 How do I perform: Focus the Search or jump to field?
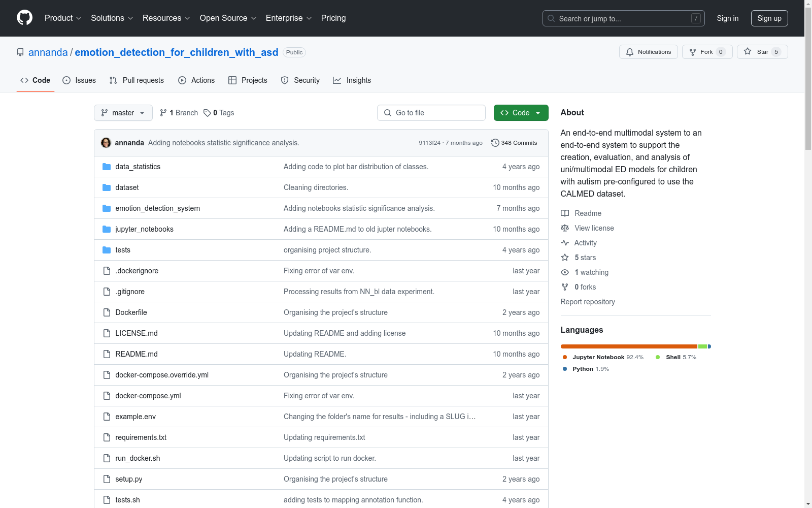(x=624, y=18)
